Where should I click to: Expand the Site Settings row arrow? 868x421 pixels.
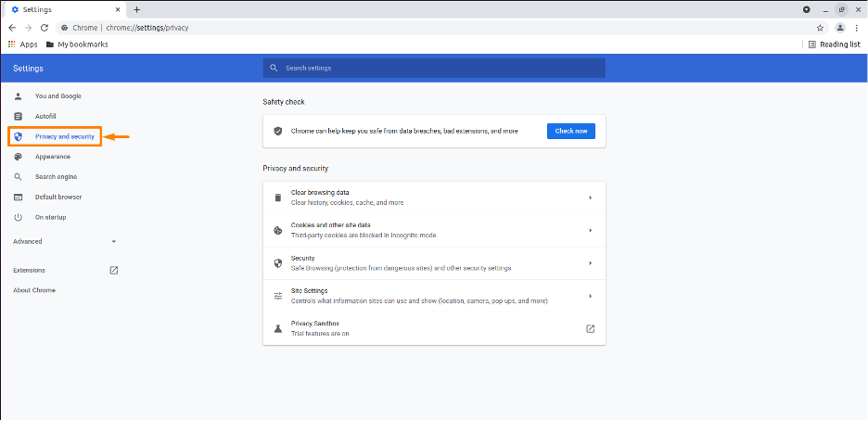[591, 296]
